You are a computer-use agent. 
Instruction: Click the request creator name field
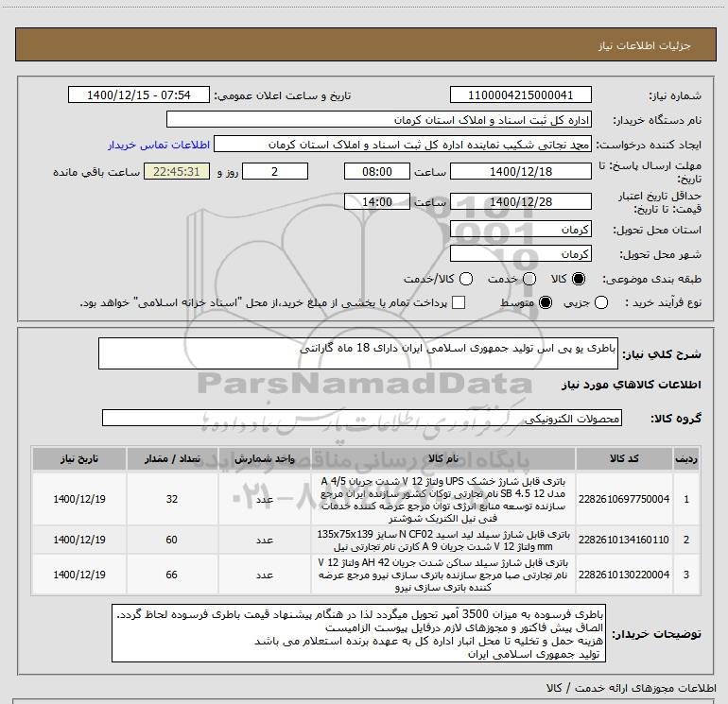click(403, 145)
